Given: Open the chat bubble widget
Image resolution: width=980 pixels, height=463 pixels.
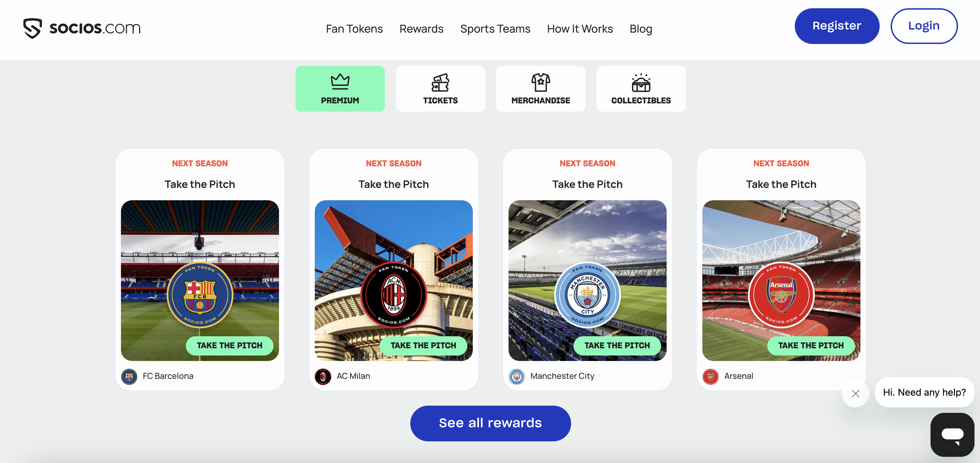Looking at the screenshot, I should (952, 434).
